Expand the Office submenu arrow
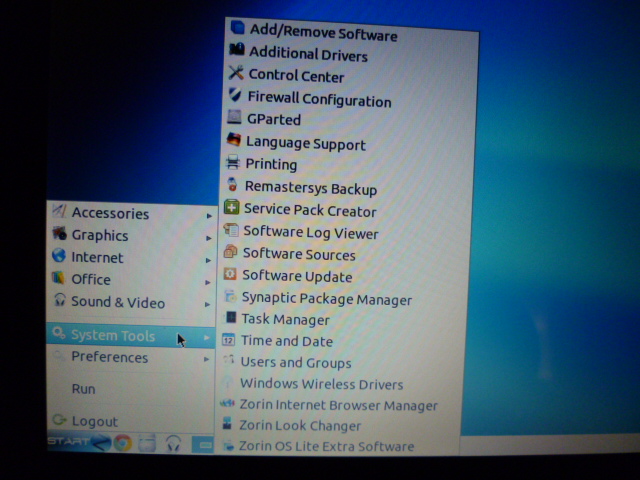The width and height of the screenshot is (640, 480). [x=208, y=282]
